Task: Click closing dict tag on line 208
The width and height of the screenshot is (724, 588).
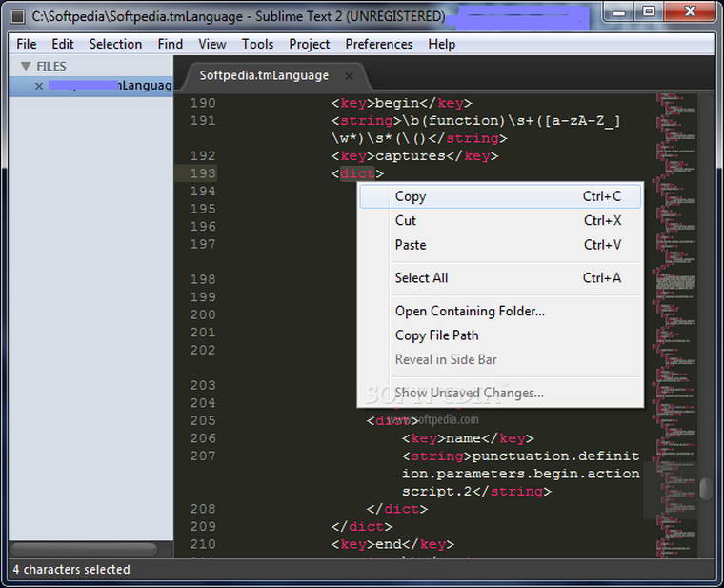Action: pos(397,509)
